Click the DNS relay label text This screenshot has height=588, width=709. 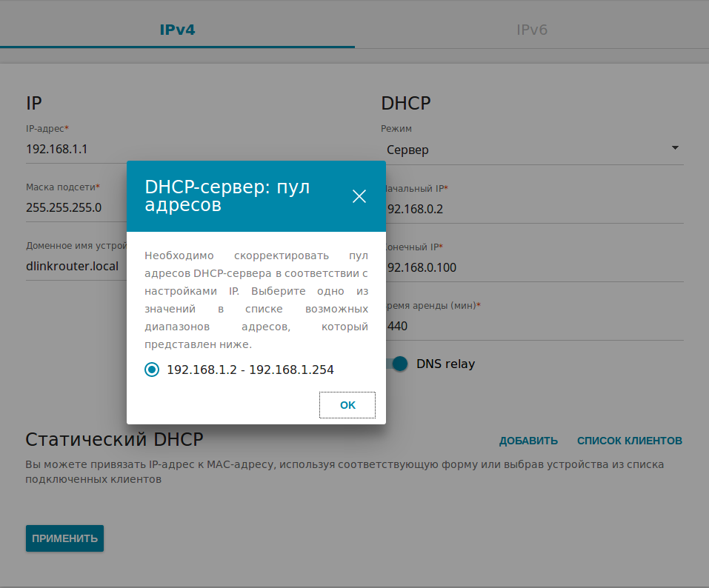point(445,364)
